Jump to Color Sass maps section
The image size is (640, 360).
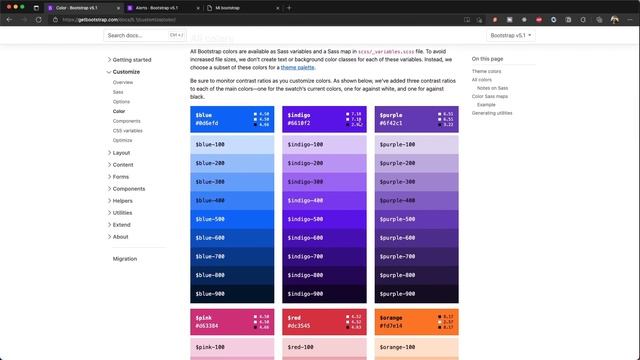490,96
